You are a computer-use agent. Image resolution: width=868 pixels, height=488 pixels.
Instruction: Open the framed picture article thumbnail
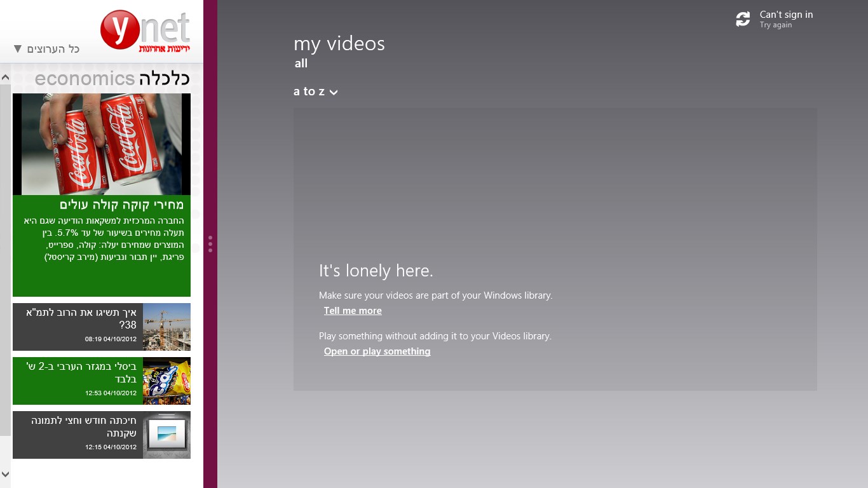[166, 435]
